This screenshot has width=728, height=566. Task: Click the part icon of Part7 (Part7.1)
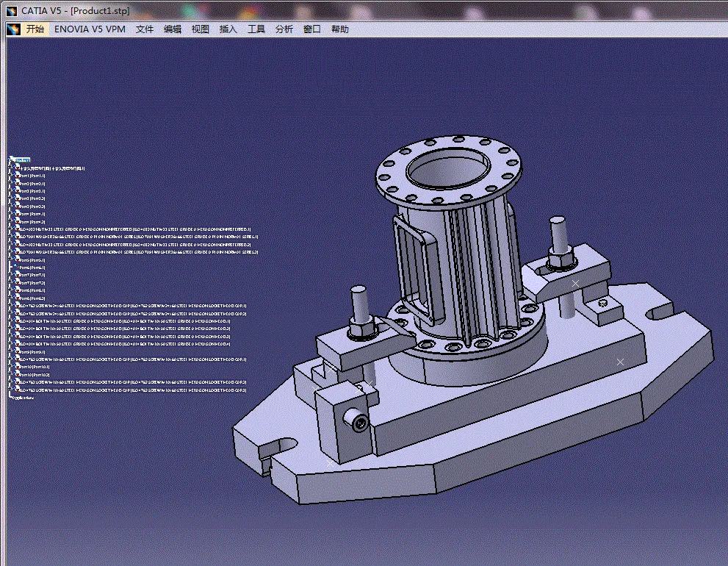point(17,273)
